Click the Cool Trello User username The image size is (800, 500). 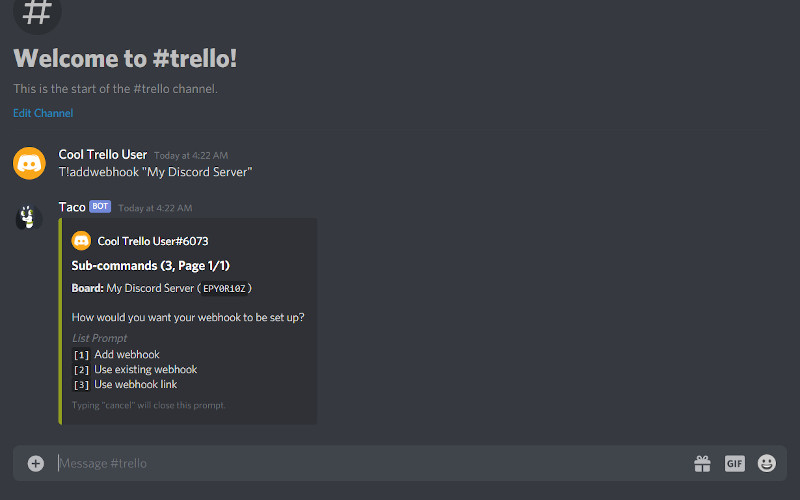103,155
